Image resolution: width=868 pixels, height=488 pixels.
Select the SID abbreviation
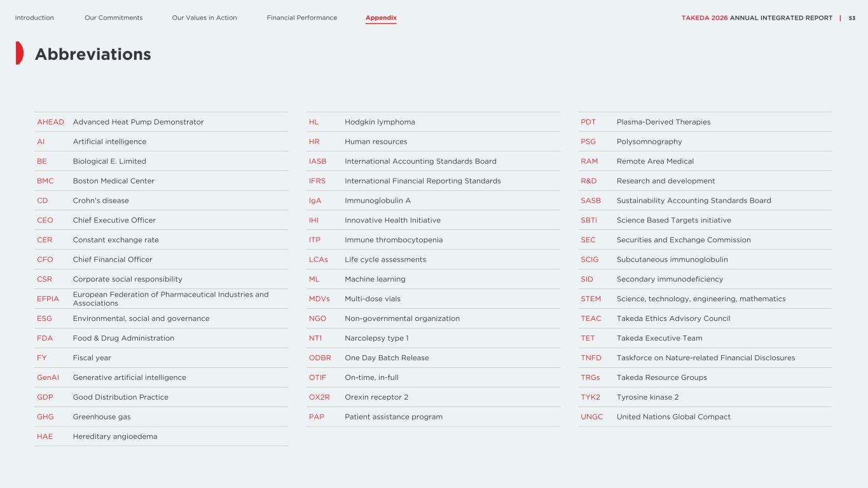click(587, 280)
